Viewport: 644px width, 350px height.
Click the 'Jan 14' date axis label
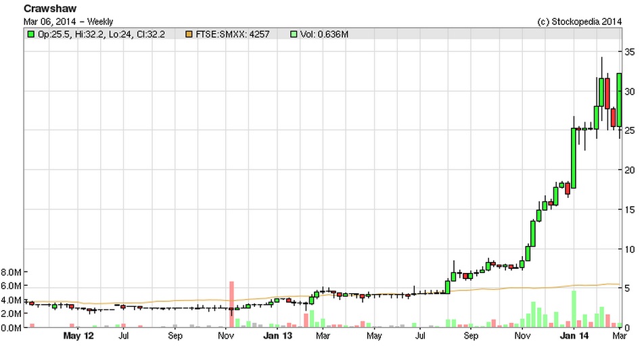click(574, 336)
